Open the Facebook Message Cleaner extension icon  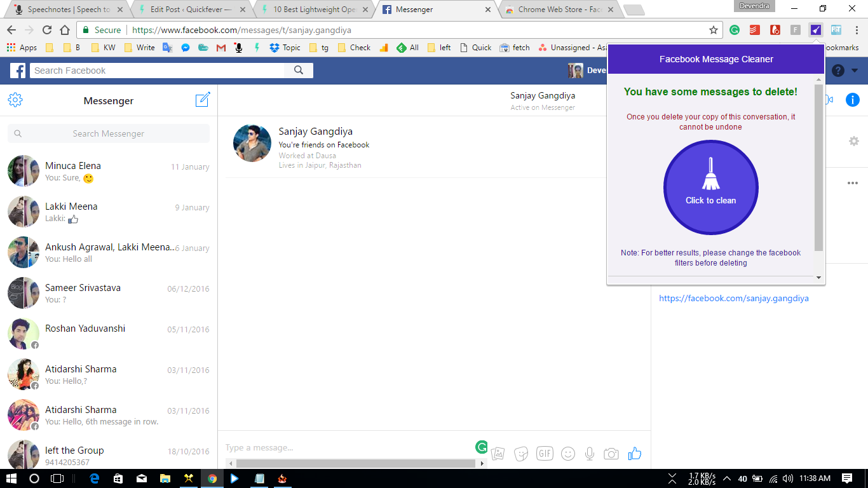pyautogui.click(x=816, y=30)
